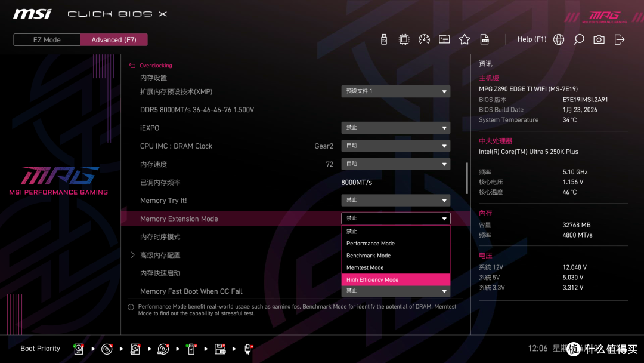644x363 pixels.
Task: Click the back arrow beside Overcocking
Action: click(132, 65)
